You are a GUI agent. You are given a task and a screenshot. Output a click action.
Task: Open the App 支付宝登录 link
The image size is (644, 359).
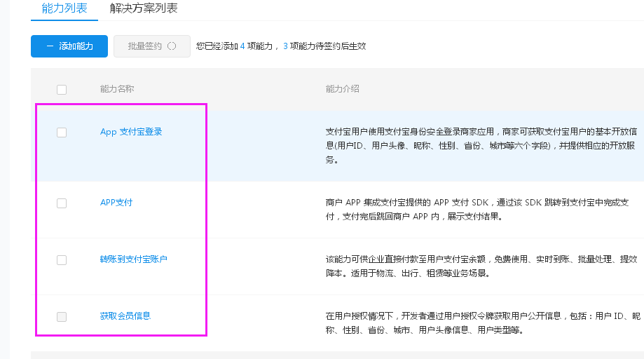[131, 132]
